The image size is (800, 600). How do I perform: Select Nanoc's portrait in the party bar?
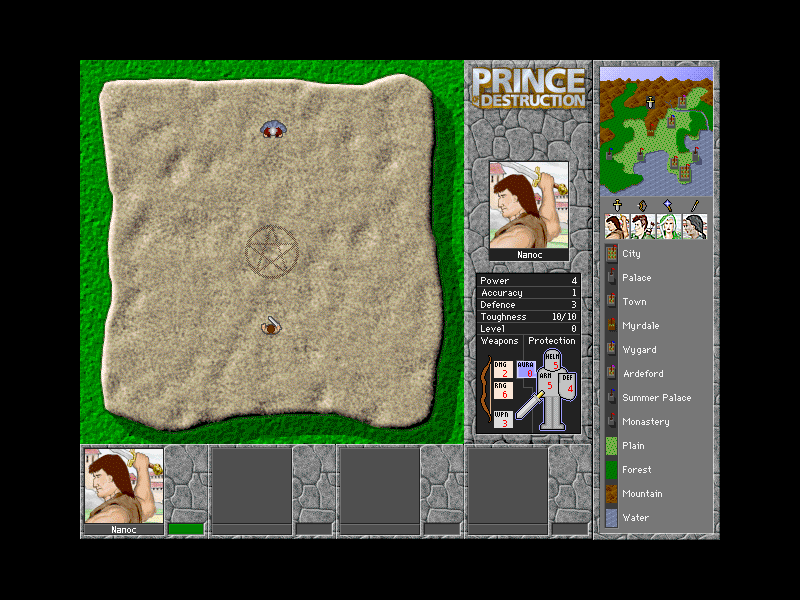(123, 486)
